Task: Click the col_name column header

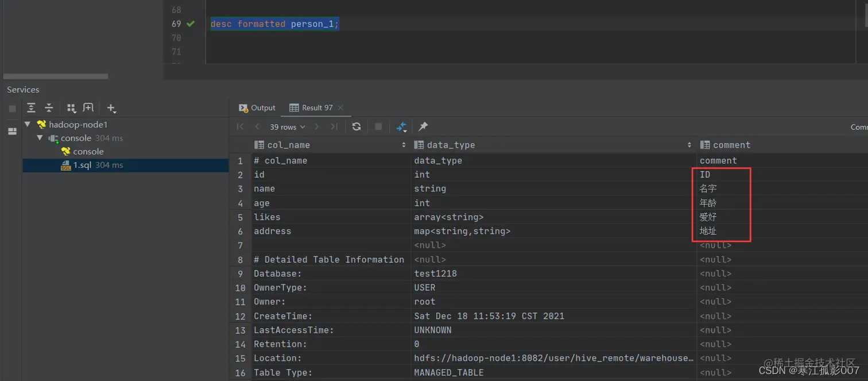Action: [x=331, y=145]
